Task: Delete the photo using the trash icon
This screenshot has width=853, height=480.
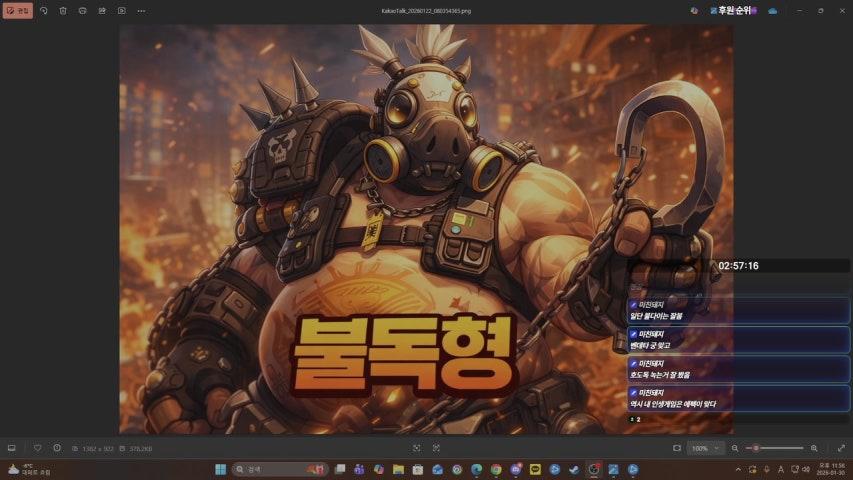Action: [63, 10]
